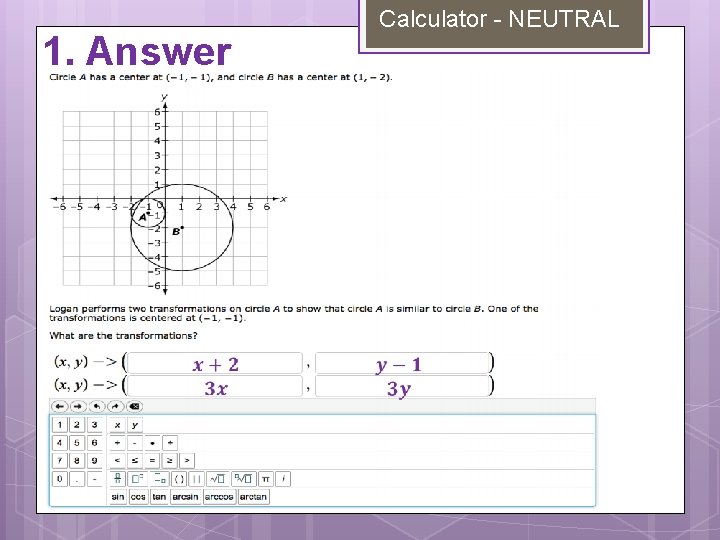Insert the minus operator next to plus
720x540 pixels.
point(135,443)
